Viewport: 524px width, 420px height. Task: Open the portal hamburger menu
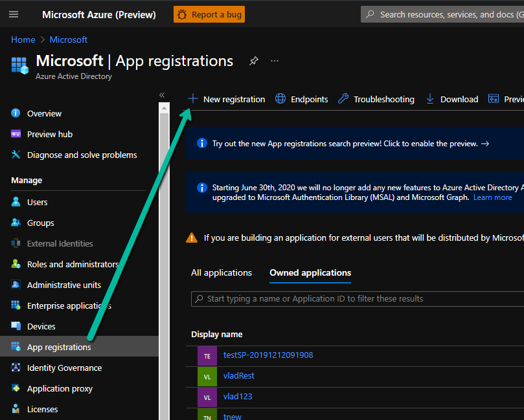(14, 14)
